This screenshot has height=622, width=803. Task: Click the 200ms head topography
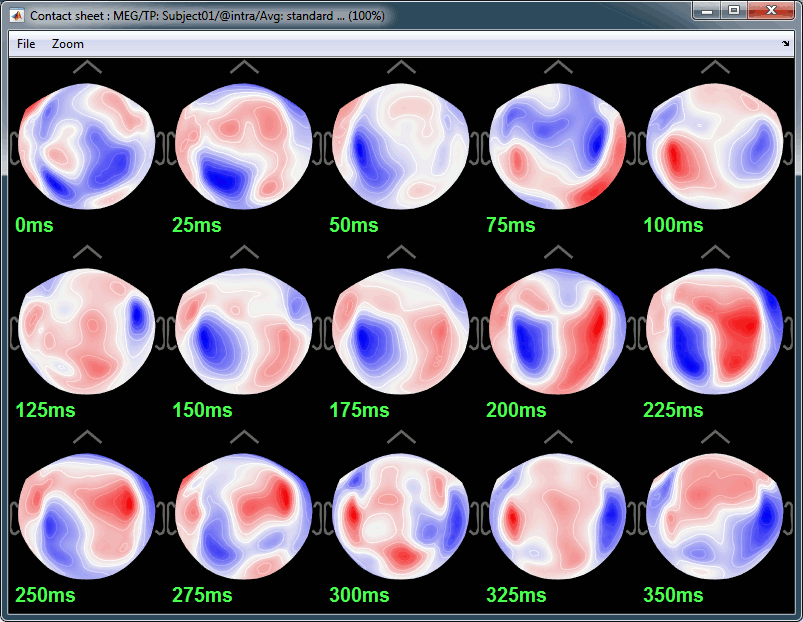tap(558, 331)
